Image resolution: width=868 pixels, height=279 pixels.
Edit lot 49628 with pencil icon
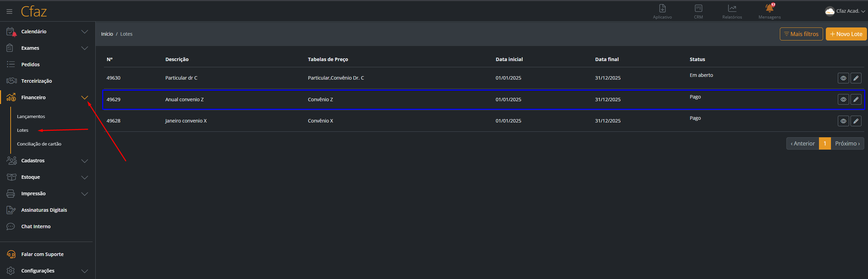point(856,121)
